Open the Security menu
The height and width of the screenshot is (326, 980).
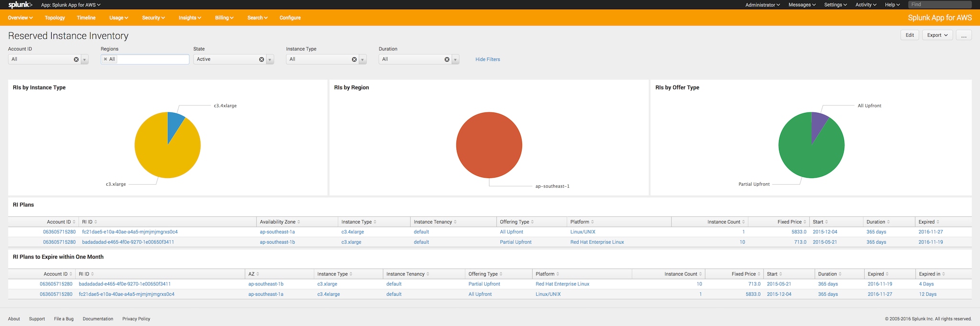[x=153, y=18]
